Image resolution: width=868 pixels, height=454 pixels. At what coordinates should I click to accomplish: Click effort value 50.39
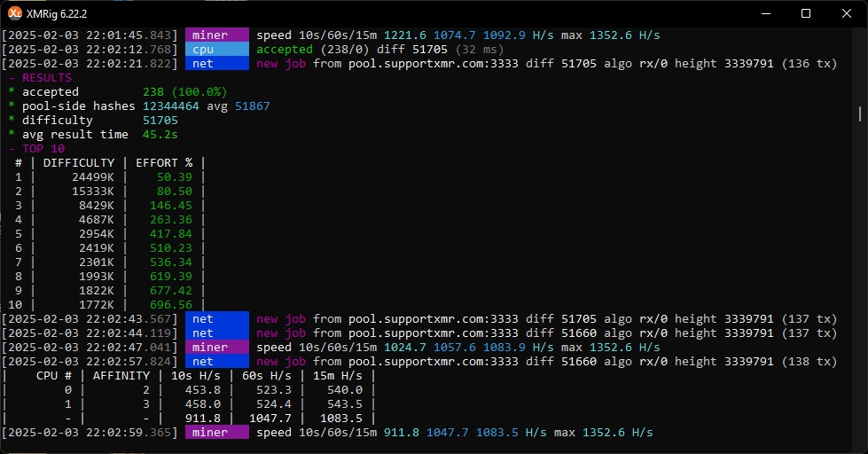(x=175, y=177)
